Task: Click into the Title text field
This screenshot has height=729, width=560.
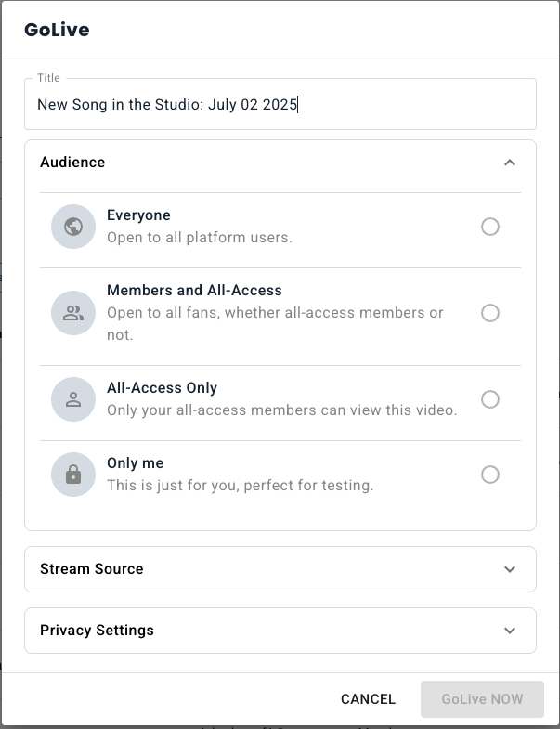Action: point(279,105)
